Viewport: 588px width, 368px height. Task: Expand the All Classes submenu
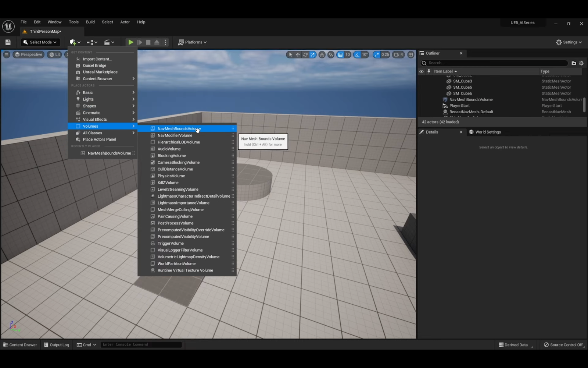tap(103, 133)
